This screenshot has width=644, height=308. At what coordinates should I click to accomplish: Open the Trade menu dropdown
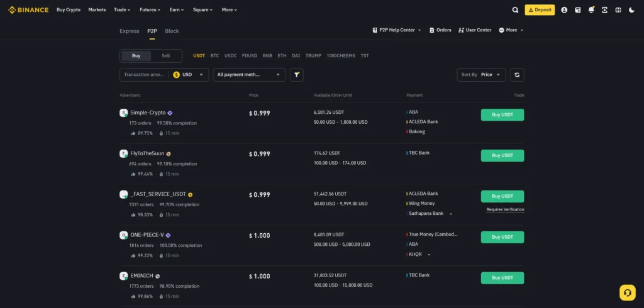(122, 10)
